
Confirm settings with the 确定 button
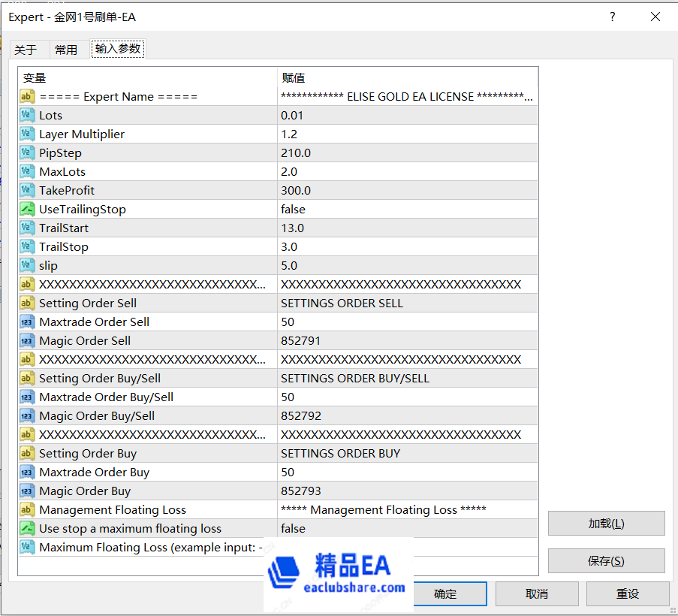pos(449,593)
